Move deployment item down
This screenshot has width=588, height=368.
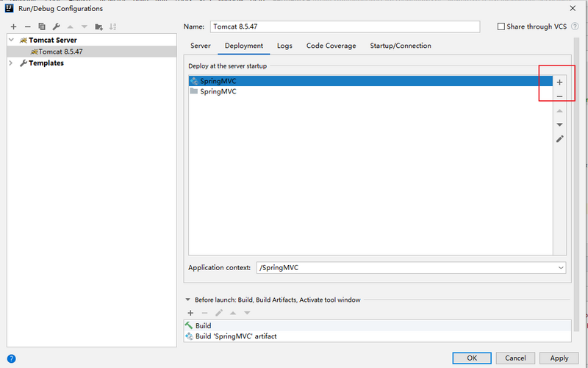tap(559, 124)
